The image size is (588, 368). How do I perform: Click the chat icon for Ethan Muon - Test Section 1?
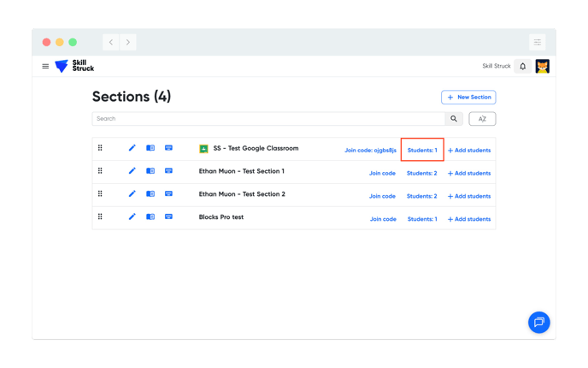coord(168,171)
